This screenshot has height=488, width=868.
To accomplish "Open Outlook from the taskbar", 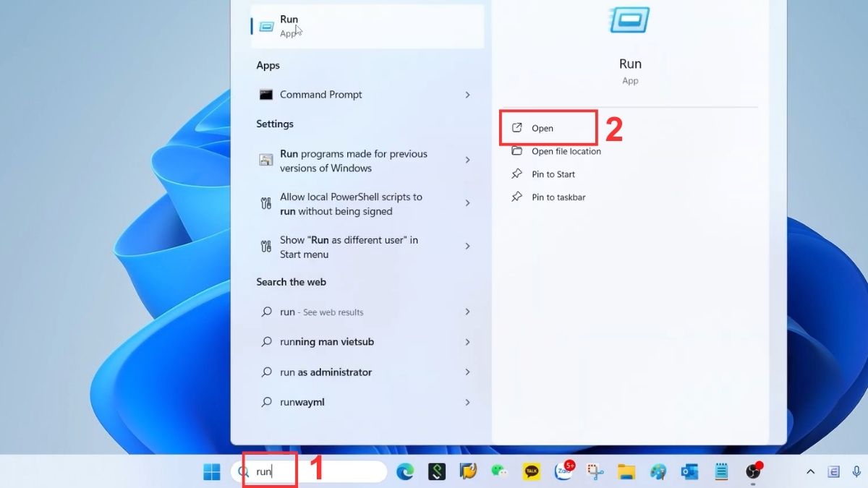I will 689,472.
